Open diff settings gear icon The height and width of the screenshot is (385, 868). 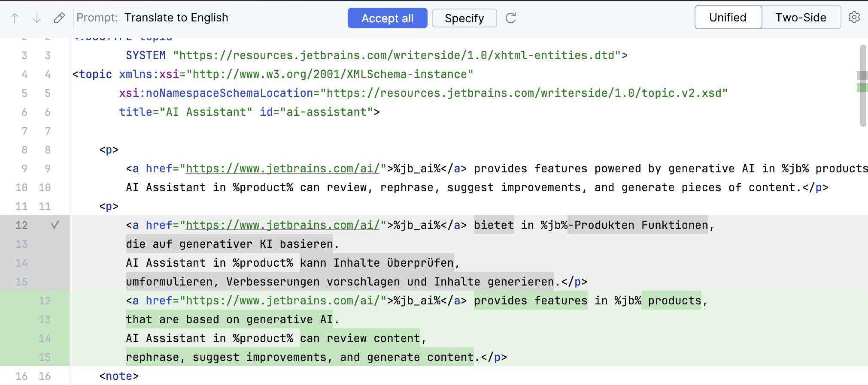854,18
